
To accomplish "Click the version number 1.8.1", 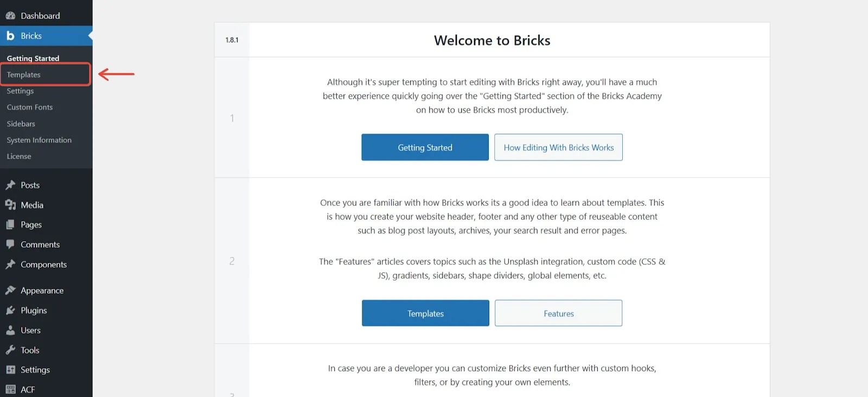I will click(x=232, y=40).
